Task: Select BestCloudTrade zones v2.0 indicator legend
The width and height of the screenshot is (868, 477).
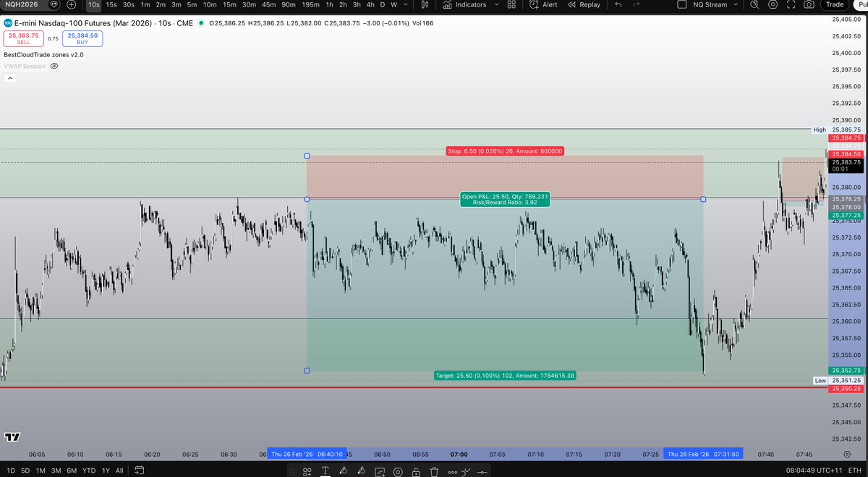Action: [43, 54]
